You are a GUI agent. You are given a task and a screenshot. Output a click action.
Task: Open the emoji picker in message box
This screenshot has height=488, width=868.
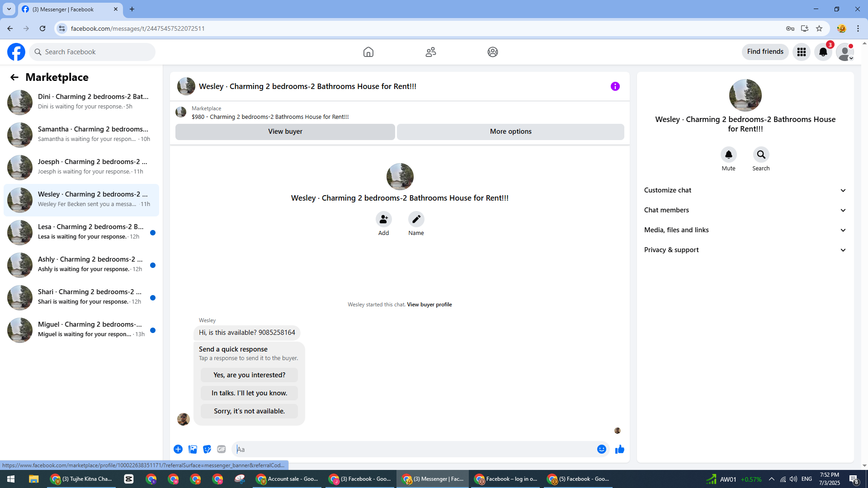coord(601,449)
